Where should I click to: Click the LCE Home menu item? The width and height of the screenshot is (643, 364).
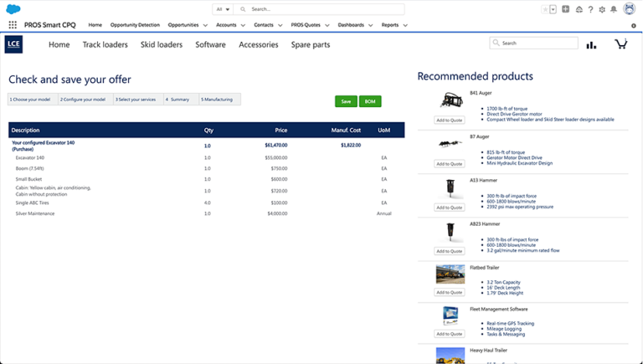[x=59, y=44]
